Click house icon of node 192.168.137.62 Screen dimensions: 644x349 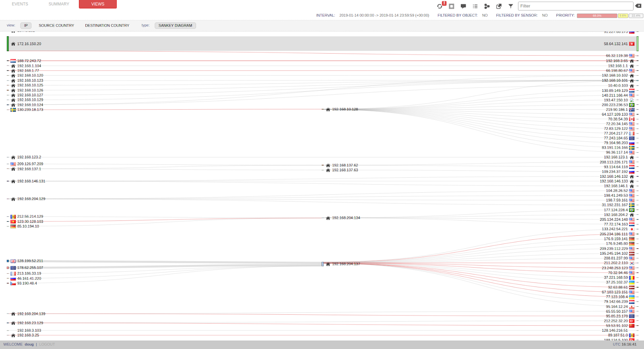click(328, 165)
